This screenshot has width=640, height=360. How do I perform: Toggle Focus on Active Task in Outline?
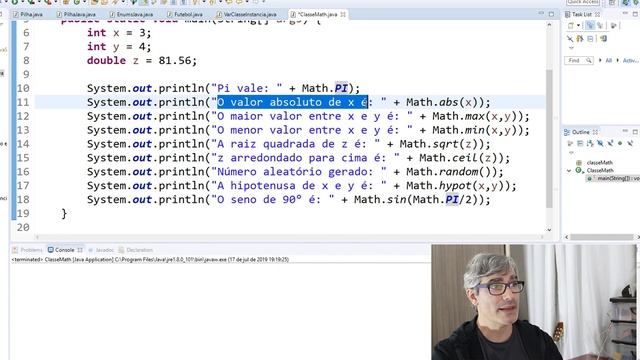[x=570, y=143]
